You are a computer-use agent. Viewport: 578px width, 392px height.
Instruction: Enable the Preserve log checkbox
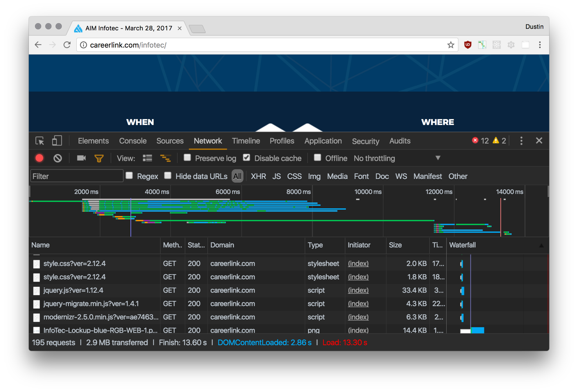click(187, 158)
